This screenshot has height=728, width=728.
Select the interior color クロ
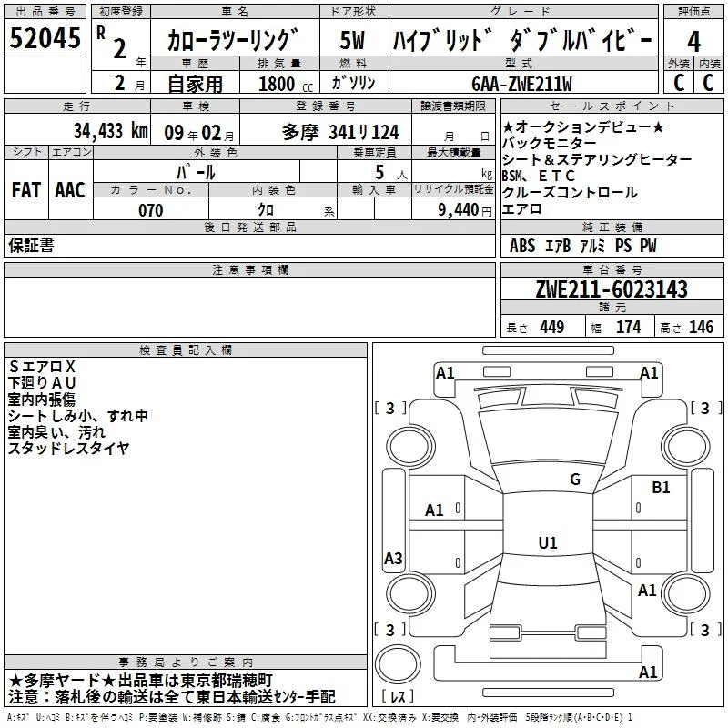click(266, 210)
